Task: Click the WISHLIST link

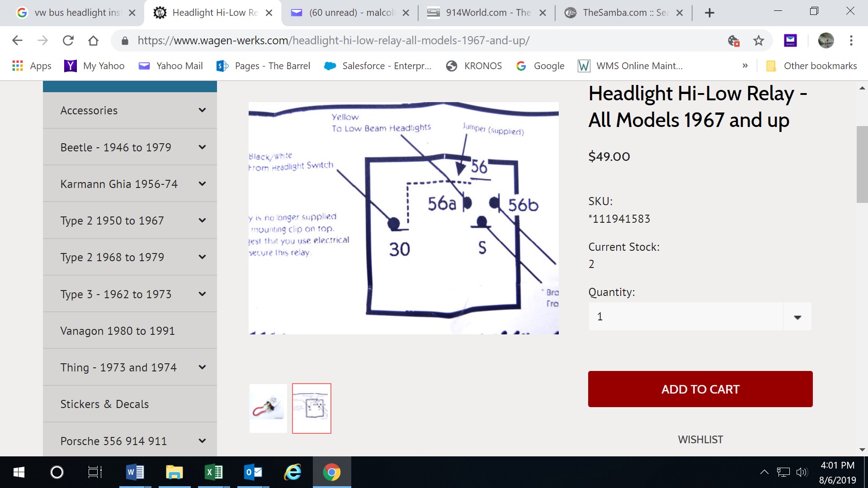Action: (x=700, y=440)
